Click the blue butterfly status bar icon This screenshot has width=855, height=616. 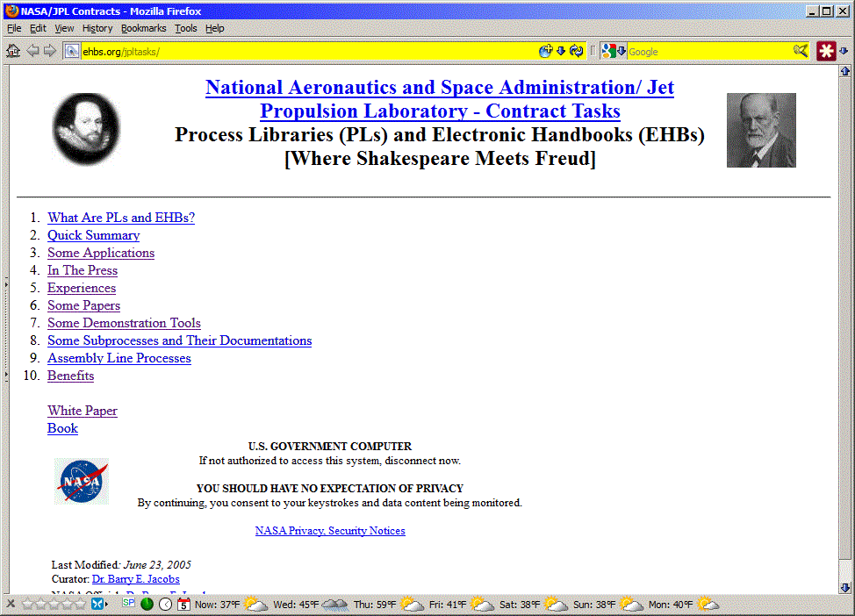pyautogui.click(x=97, y=604)
